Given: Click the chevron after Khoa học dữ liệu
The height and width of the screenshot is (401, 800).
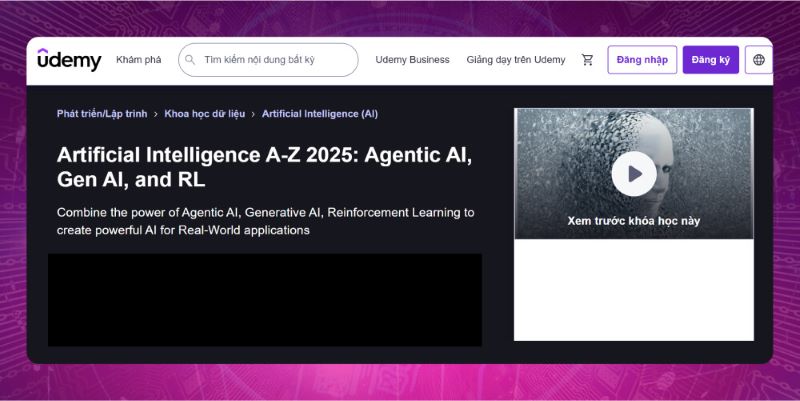Looking at the screenshot, I should click(x=253, y=114).
